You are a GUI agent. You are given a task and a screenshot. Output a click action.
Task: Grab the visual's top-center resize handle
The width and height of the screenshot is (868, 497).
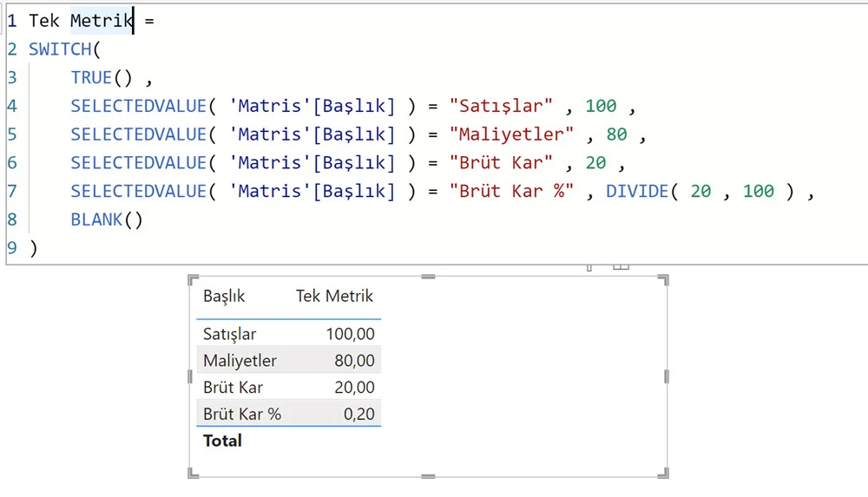click(x=428, y=276)
